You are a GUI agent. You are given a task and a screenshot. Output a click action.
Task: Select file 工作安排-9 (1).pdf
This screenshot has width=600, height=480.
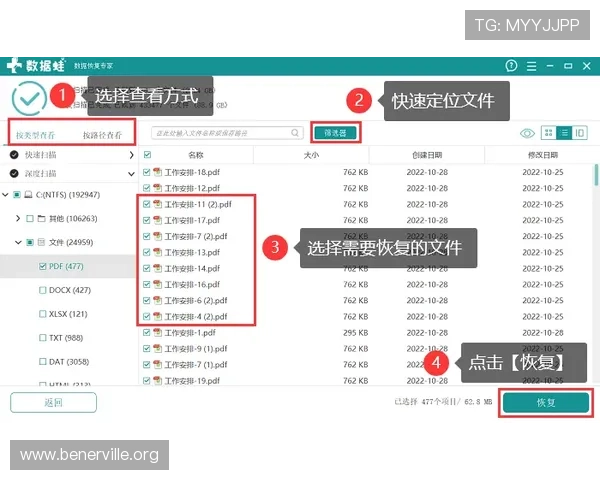[196, 349]
